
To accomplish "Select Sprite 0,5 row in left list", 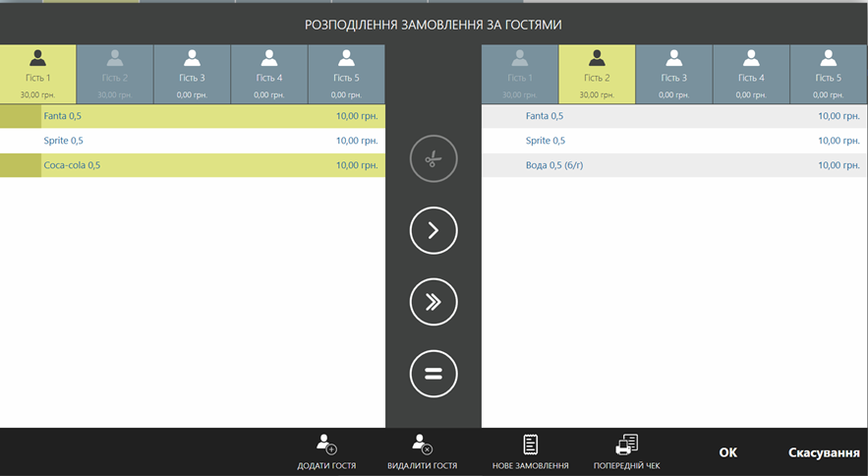I will click(x=193, y=141).
